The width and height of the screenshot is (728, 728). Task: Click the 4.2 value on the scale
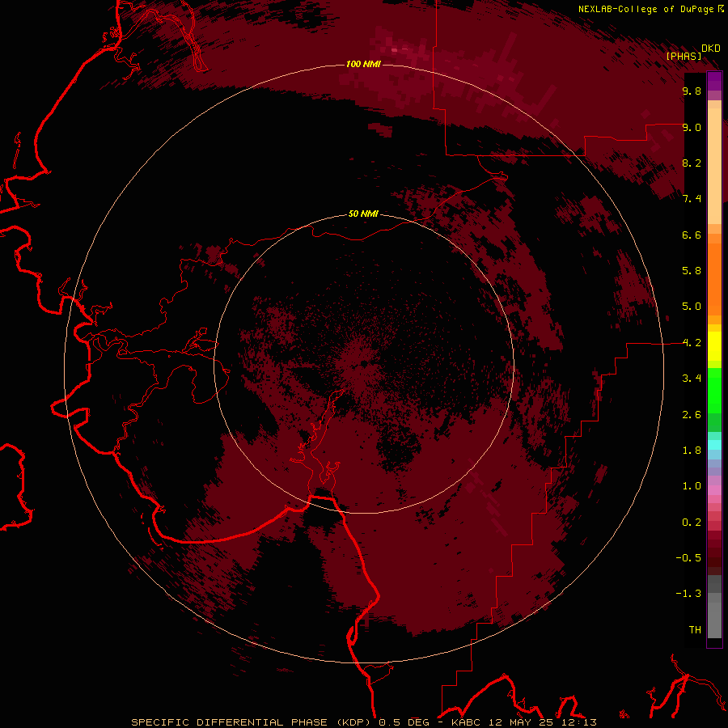692,343
